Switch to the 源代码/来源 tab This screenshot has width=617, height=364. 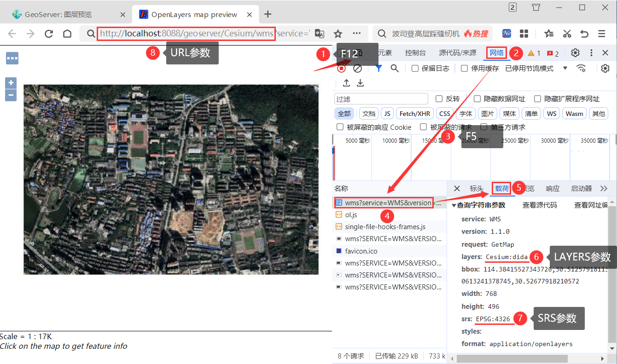(x=458, y=53)
